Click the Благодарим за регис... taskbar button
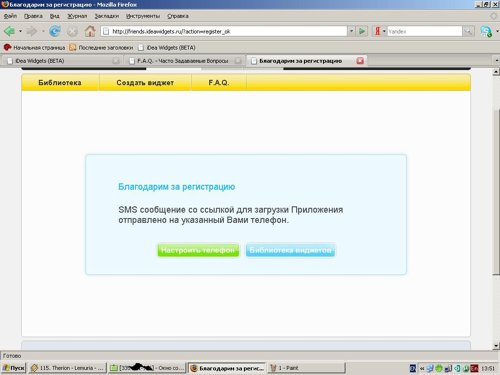Image resolution: width=500 pixels, height=375 pixels. (x=227, y=368)
